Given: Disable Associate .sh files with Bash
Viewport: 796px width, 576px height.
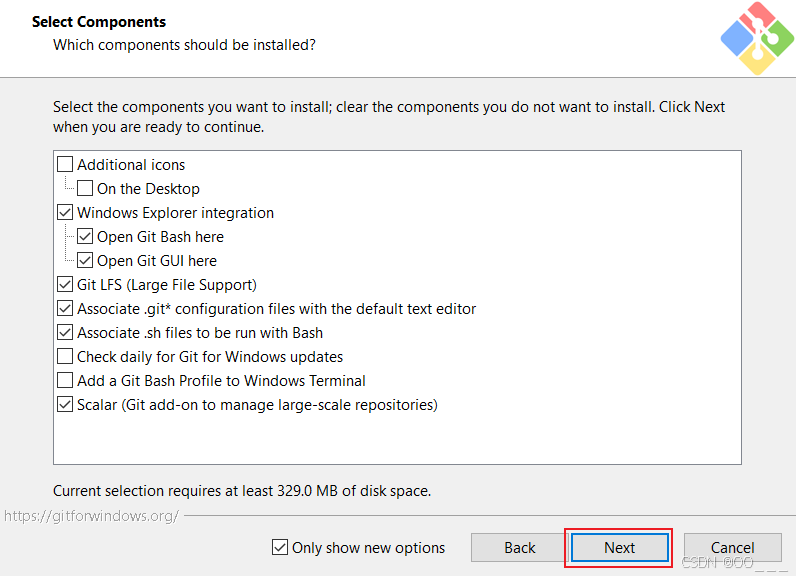Looking at the screenshot, I should [65, 333].
